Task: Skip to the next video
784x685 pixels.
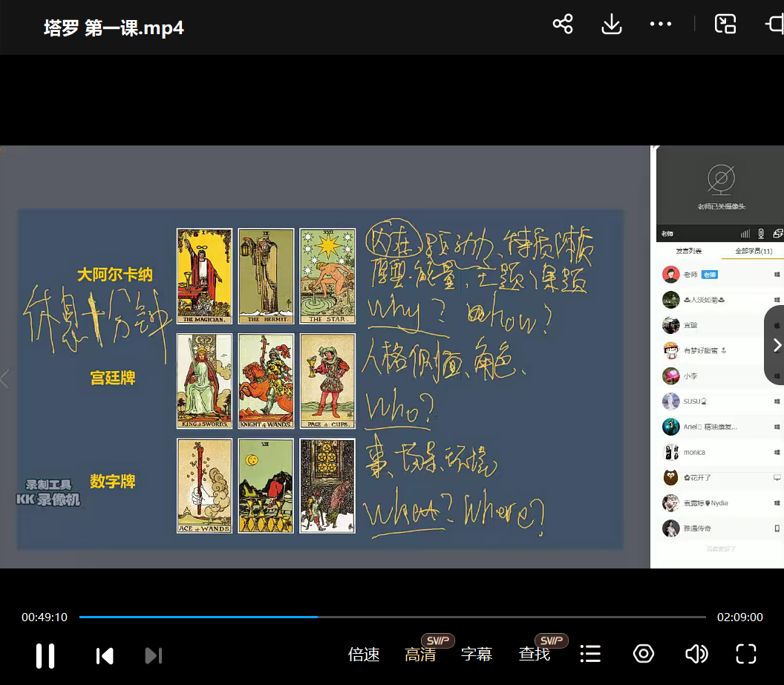Action: [154, 655]
